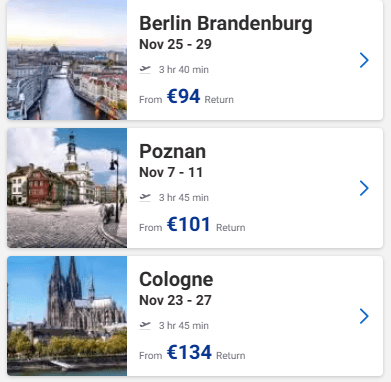
Task: Click the Berlin river skyline photo
Action: pos(67,60)
